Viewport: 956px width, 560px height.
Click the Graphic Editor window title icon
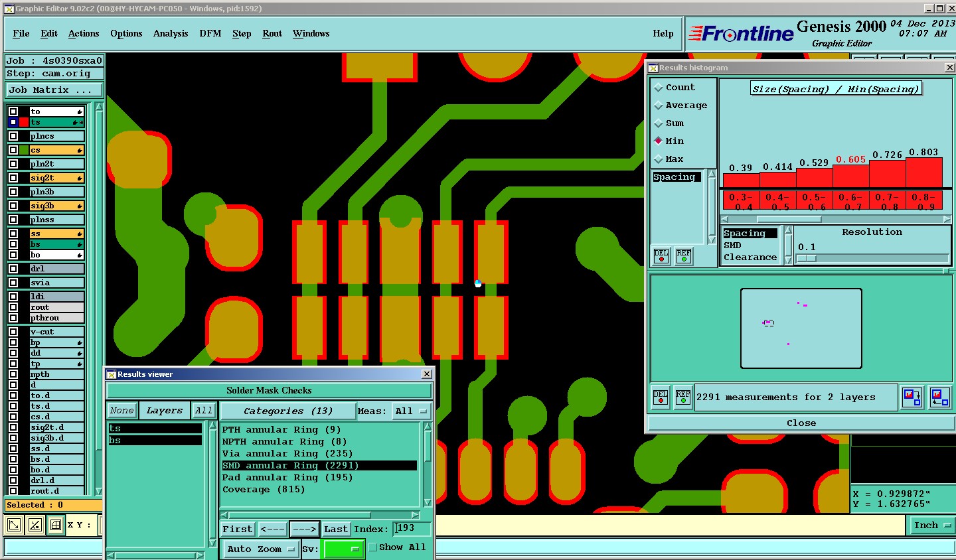point(9,9)
